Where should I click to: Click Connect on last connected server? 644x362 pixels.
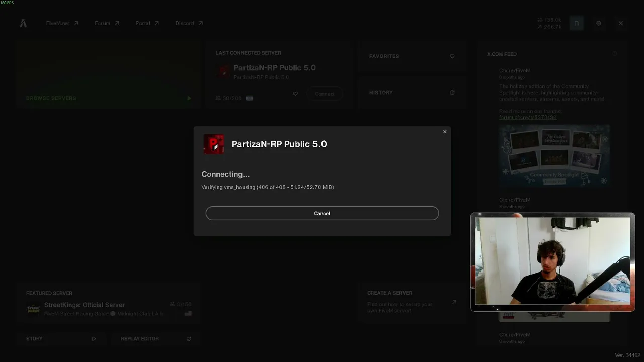[325, 94]
